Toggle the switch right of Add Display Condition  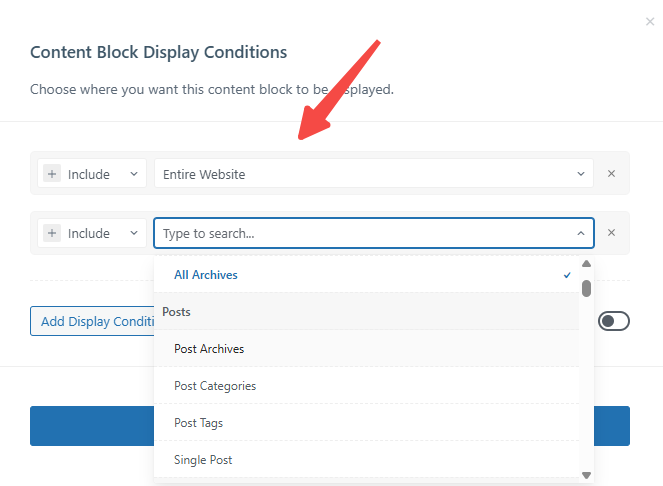[x=614, y=321]
